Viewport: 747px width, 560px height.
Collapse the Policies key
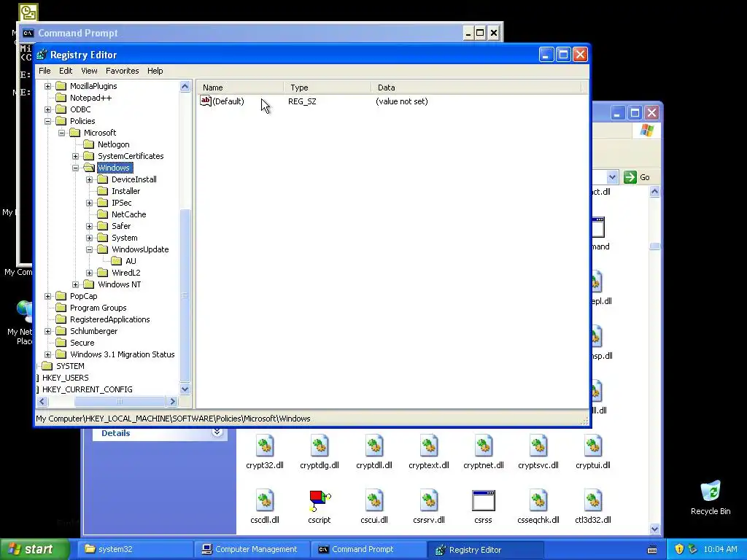(x=47, y=121)
